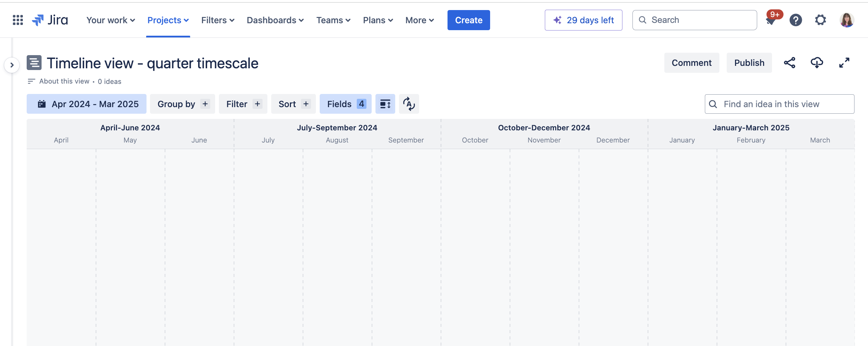868x346 pixels.
Task: Open the help question mark icon
Action: [x=796, y=20]
